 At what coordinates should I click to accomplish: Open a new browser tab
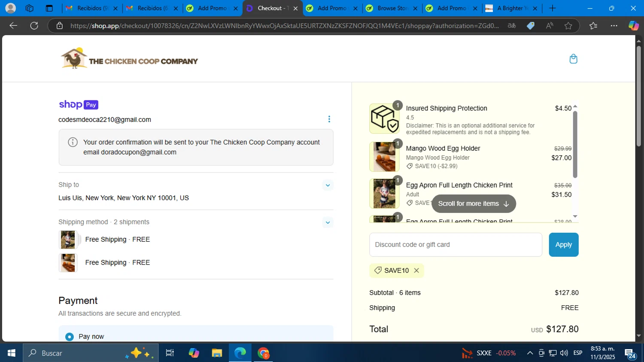tap(553, 8)
